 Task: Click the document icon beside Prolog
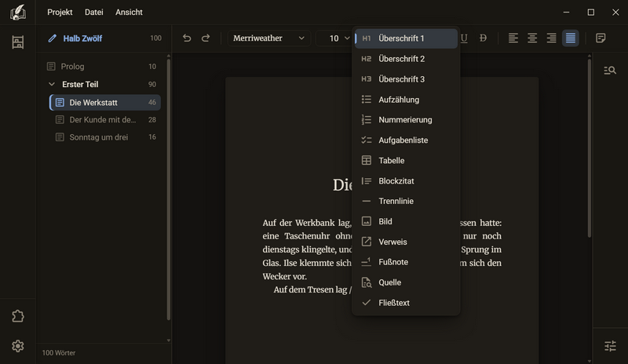(51, 67)
